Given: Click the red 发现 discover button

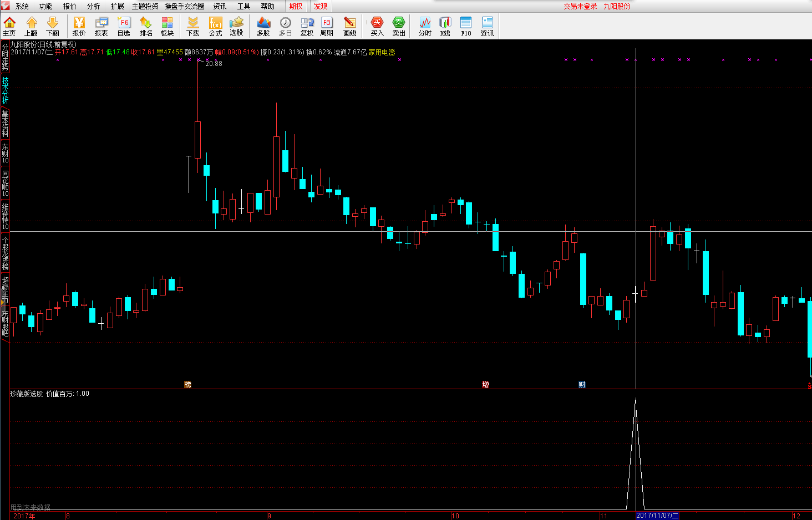Looking at the screenshot, I should point(321,6).
